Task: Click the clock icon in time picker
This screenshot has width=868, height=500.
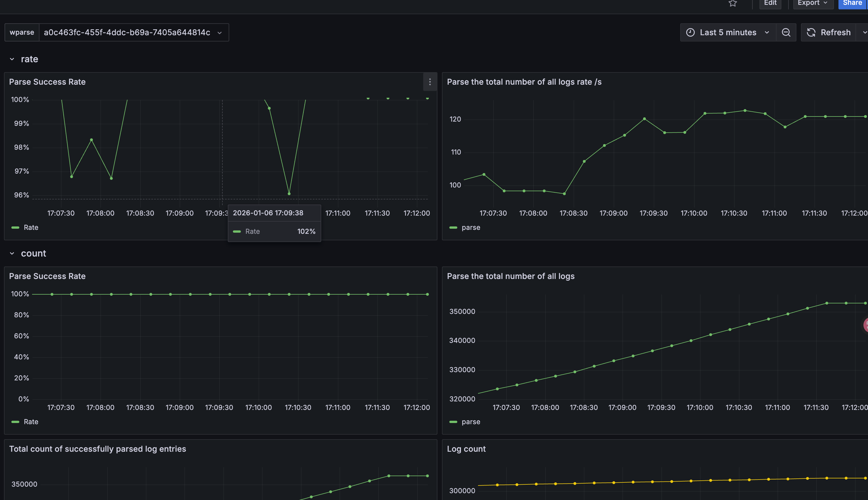Action: click(690, 32)
